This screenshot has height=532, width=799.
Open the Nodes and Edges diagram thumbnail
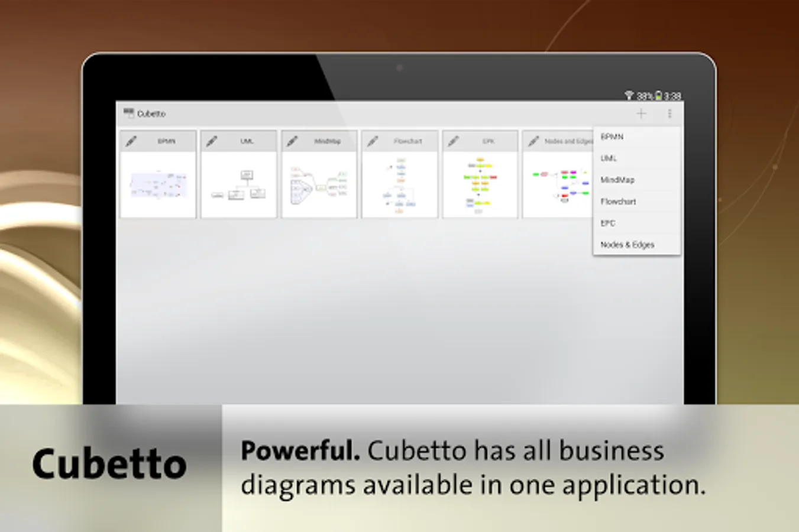pos(558,184)
